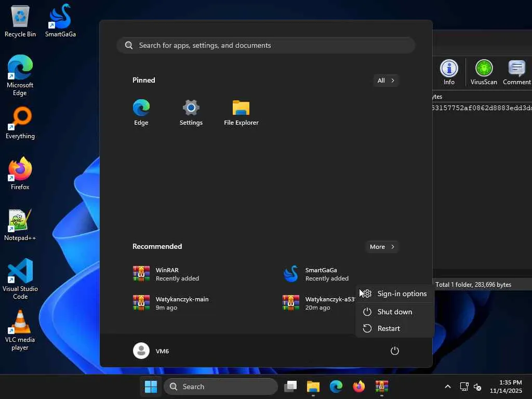
Task: Open Edge from the taskbar
Action: point(336,387)
